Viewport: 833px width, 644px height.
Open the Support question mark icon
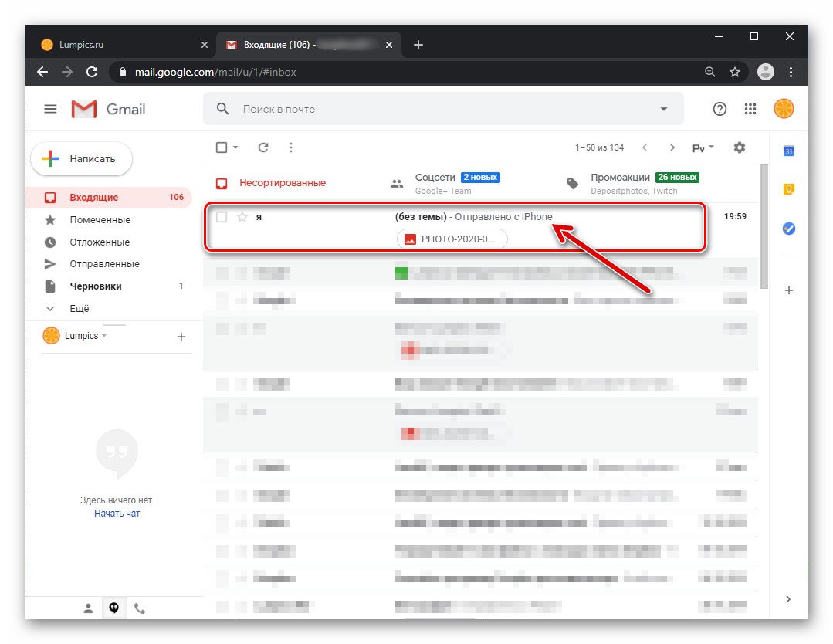click(x=720, y=109)
